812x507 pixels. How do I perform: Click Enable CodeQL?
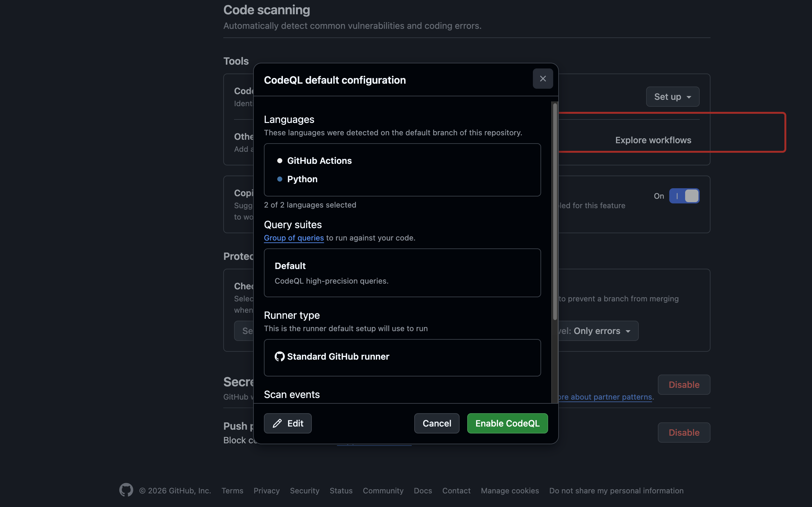click(507, 423)
